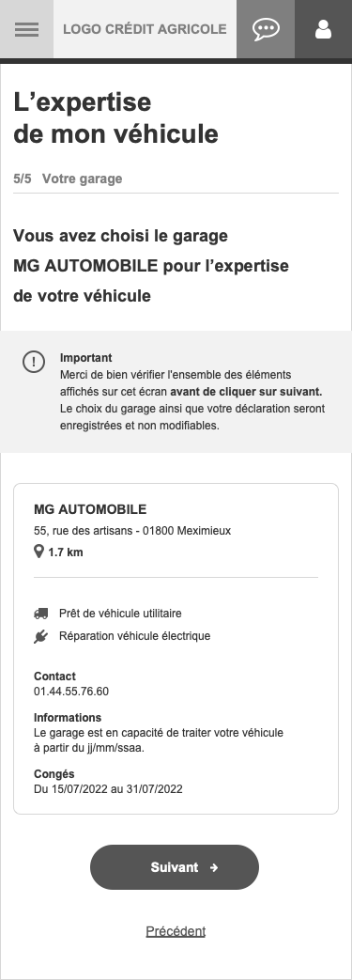The height and width of the screenshot is (980, 352).
Task: Select Prêt de véhicule utilitaire service
Action: coord(120,614)
